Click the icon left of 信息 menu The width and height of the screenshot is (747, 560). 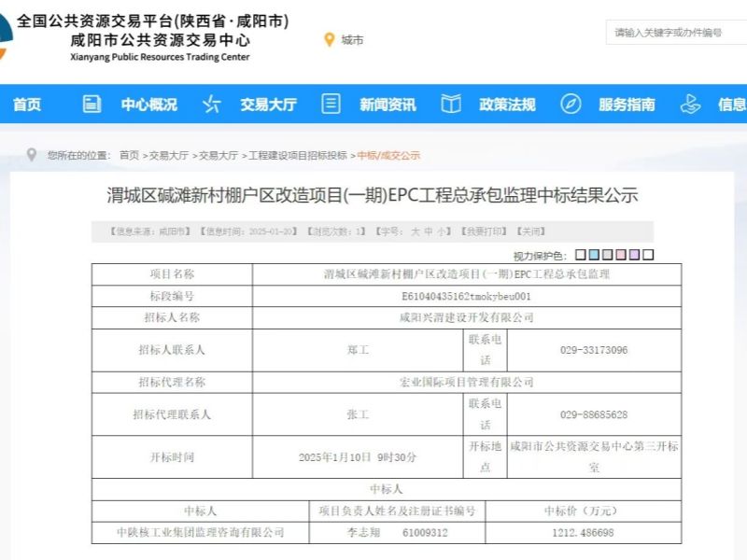pyautogui.click(x=690, y=105)
